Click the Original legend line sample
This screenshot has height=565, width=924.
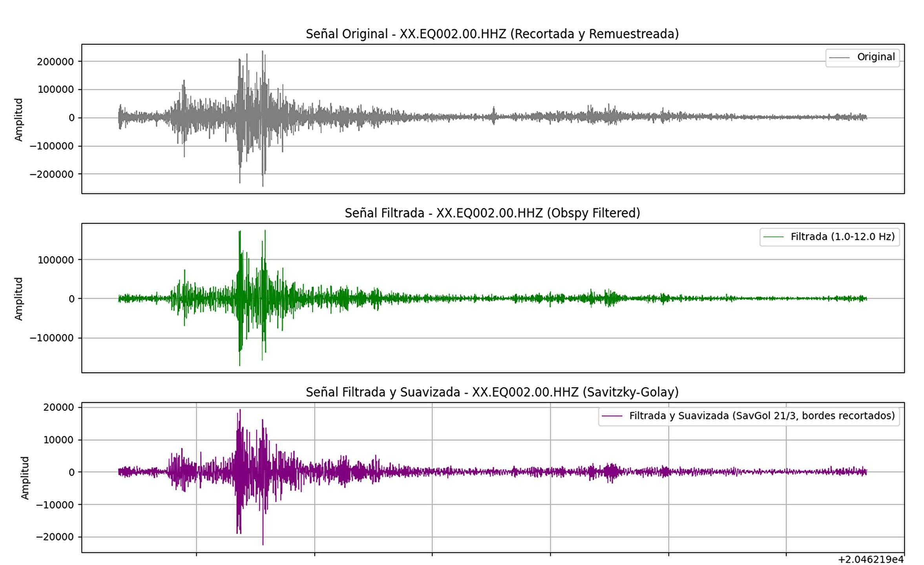coord(840,56)
